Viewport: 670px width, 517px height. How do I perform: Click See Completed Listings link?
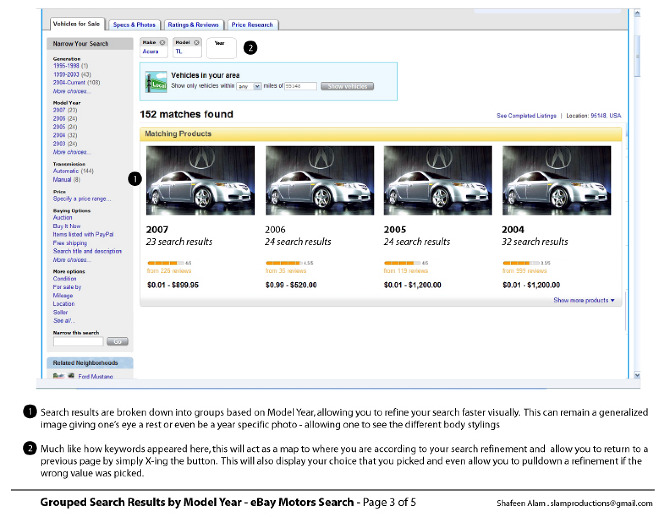(526, 115)
